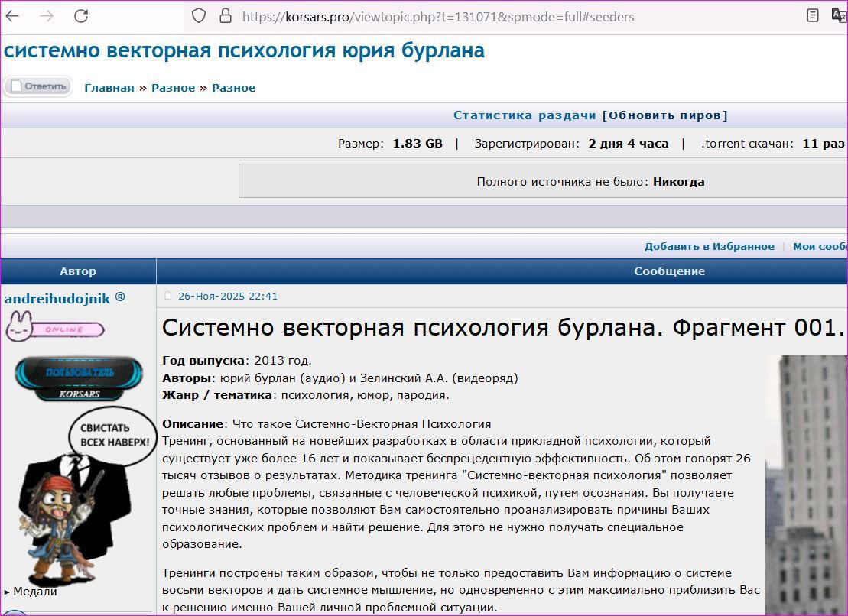Click the browser back arrow
Image resolution: width=848 pixels, height=616 pixels.
(13, 16)
